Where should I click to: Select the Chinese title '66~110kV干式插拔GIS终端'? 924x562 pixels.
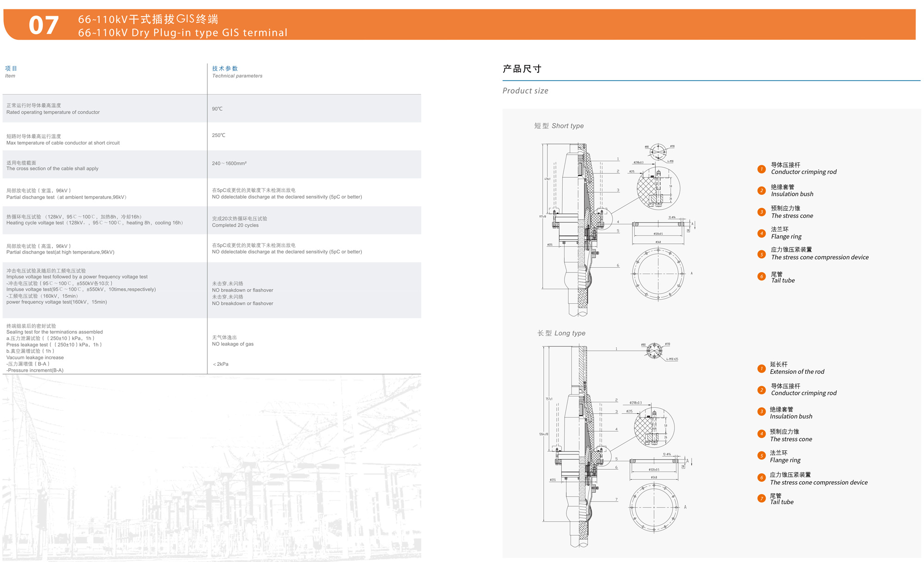148,19
